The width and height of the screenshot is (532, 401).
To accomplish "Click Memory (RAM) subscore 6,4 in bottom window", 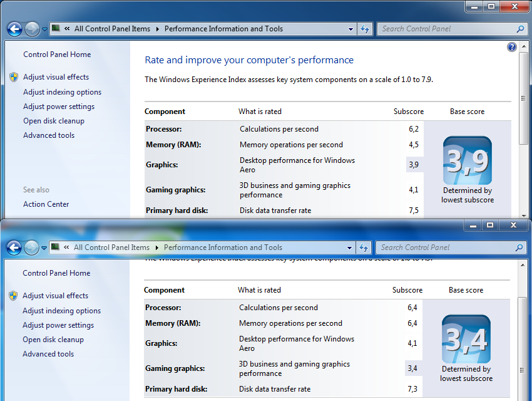I will tap(412, 323).
